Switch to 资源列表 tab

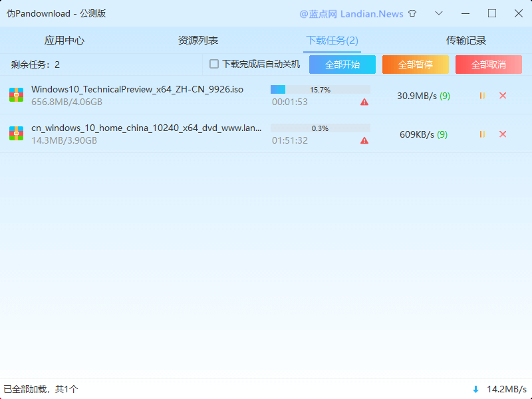click(x=198, y=41)
